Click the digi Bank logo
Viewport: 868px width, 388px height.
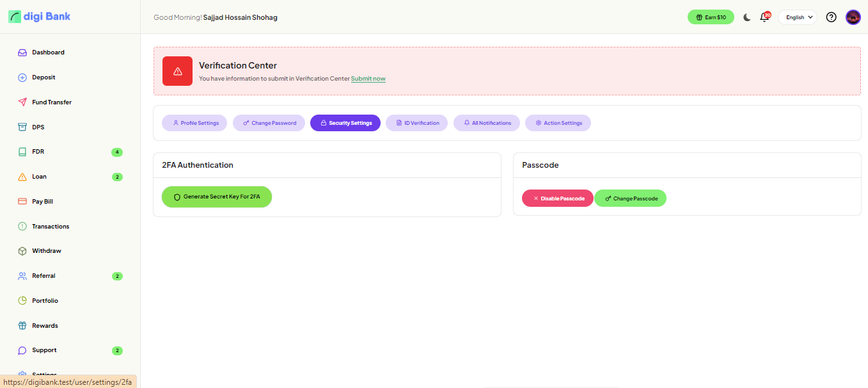point(40,17)
